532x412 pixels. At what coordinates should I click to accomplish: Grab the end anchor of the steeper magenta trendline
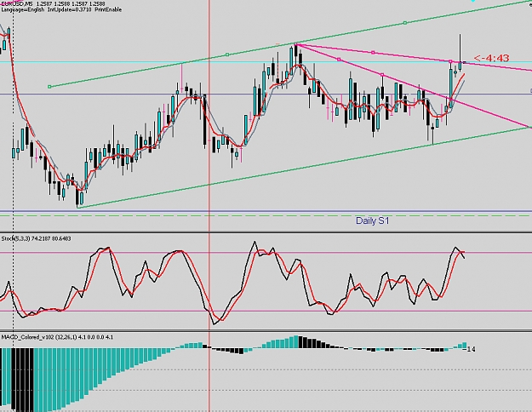[382, 75]
